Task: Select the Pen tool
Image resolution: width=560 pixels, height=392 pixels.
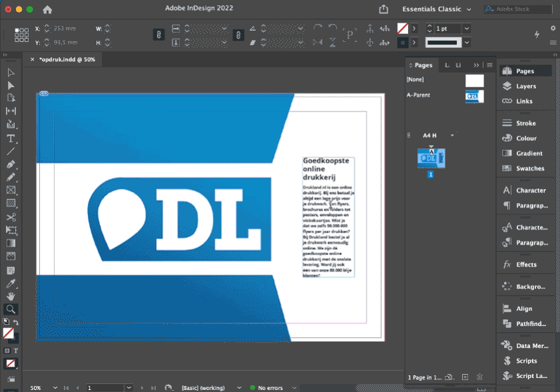Action: tap(11, 164)
